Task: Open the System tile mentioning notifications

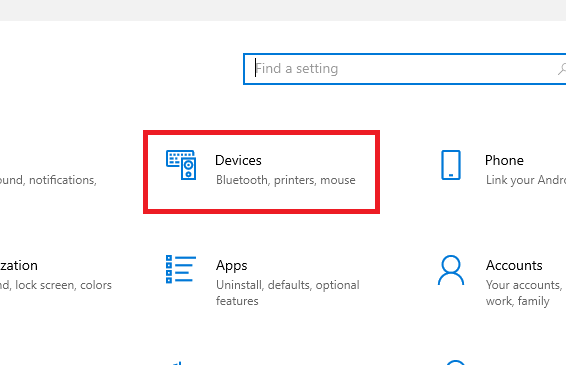Action: (x=48, y=180)
